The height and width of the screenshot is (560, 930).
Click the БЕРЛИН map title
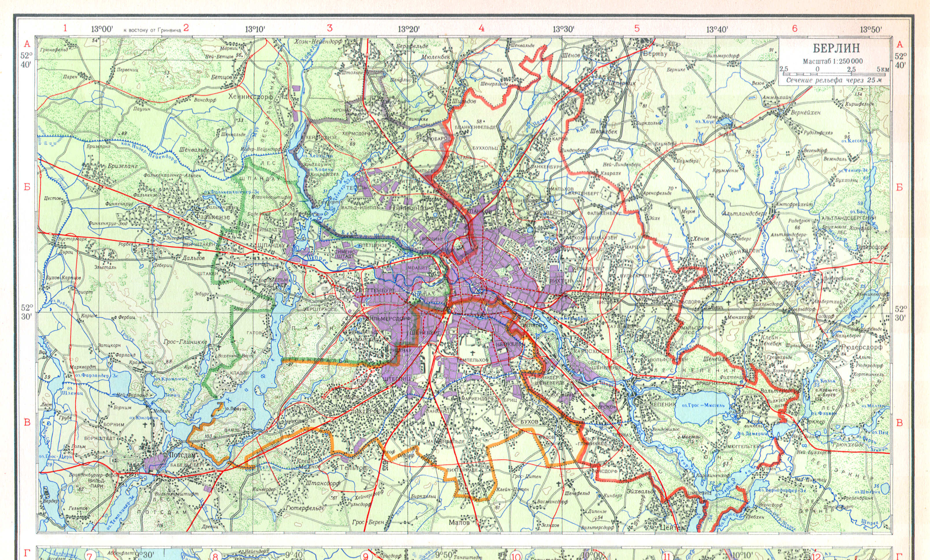point(836,48)
